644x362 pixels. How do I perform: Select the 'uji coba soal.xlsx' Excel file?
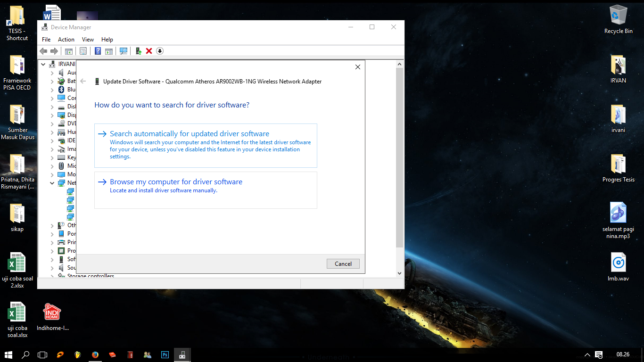pyautogui.click(x=17, y=320)
